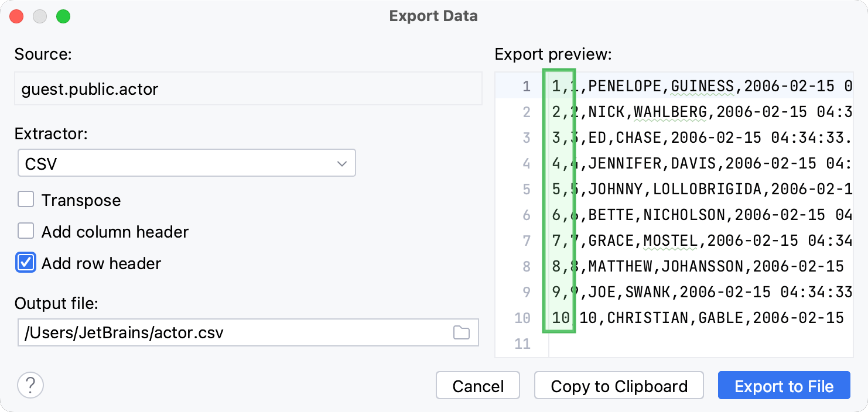
Task: Click the row with JOHNNY,LOLLOBRIGIDA
Action: point(674,189)
